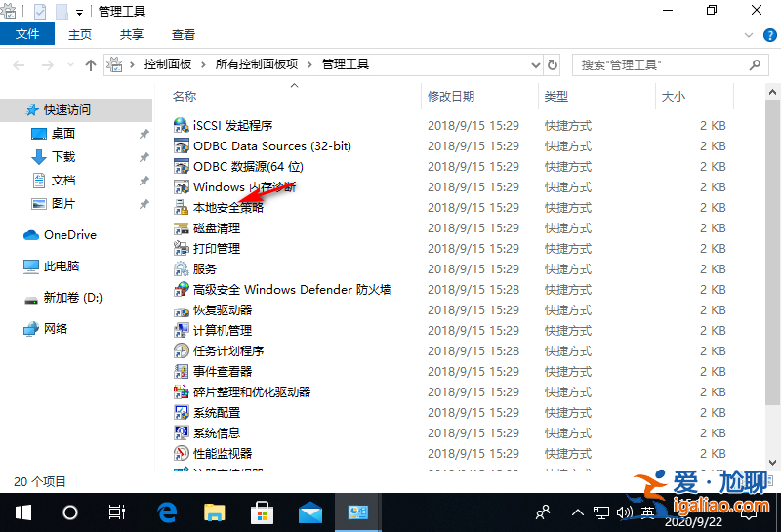Open Task View on taskbar

pos(117,512)
